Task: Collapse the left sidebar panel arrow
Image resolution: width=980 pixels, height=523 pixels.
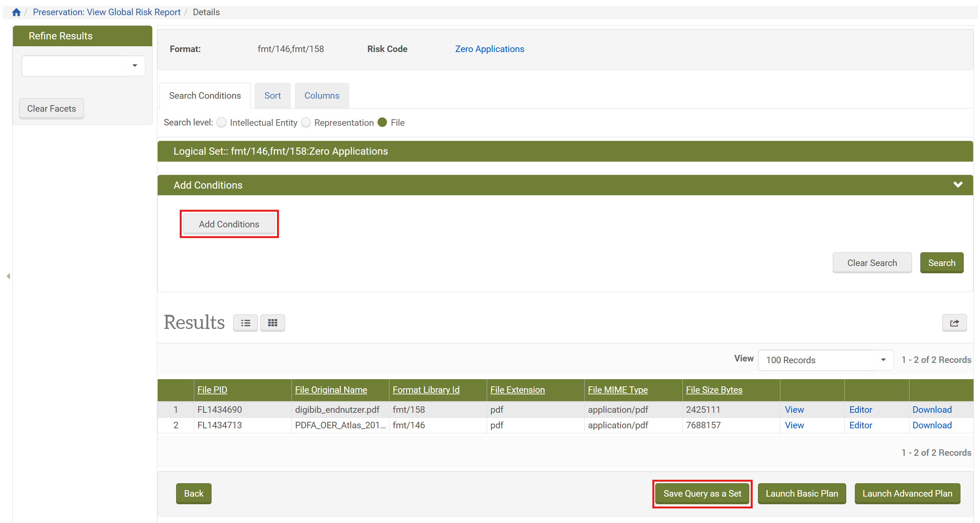Action: pyautogui.click(x=8, y=276)
